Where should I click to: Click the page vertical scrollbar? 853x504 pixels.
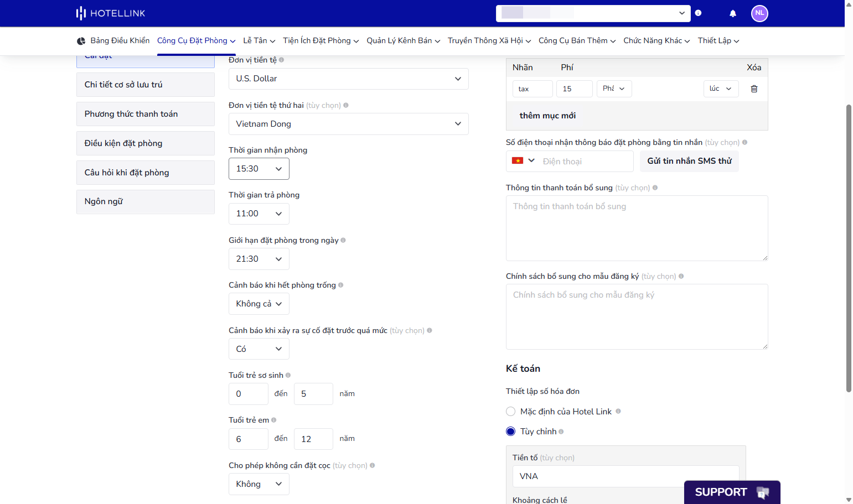tap(849, 248)
